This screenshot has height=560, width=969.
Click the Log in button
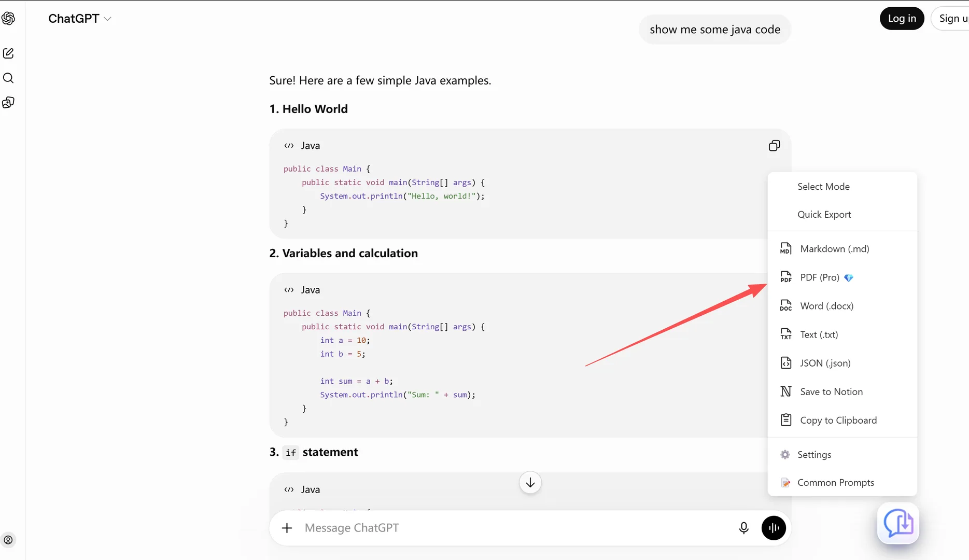902,19
